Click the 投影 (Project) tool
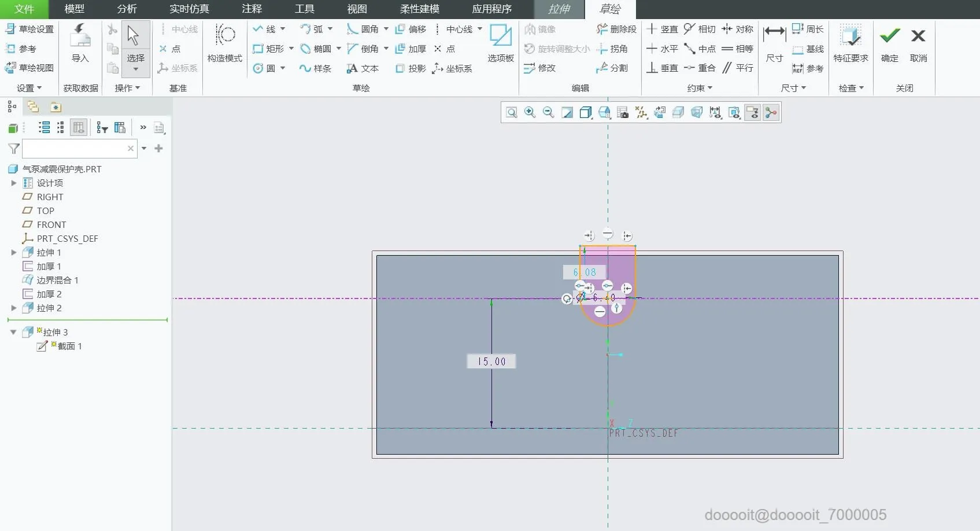The width and height of the screenshot is (980, 531). pos(411,68)
